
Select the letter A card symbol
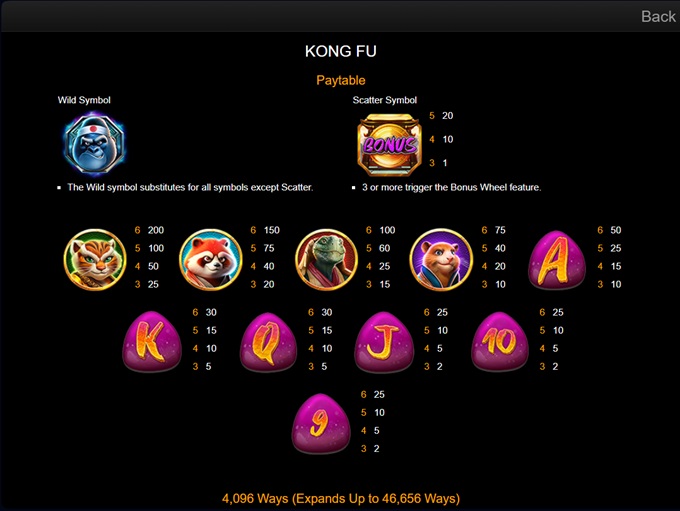coord(557,260)
